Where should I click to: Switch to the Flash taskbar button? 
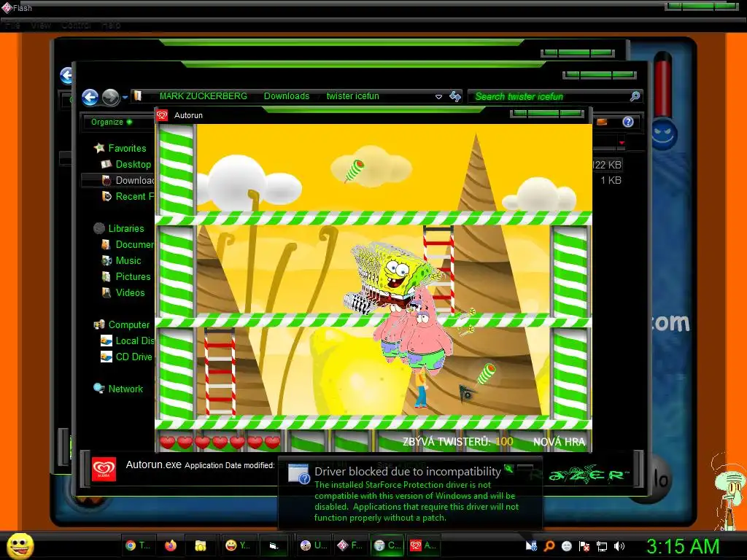350,545
